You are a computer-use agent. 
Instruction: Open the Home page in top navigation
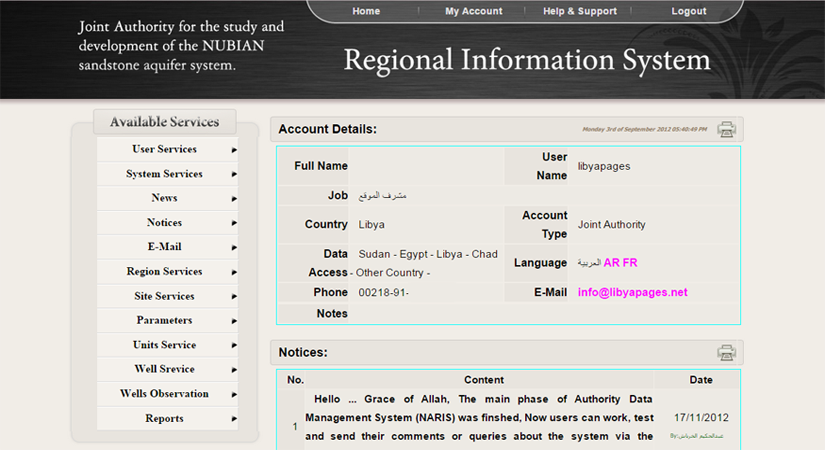click(x=366, y=11)
